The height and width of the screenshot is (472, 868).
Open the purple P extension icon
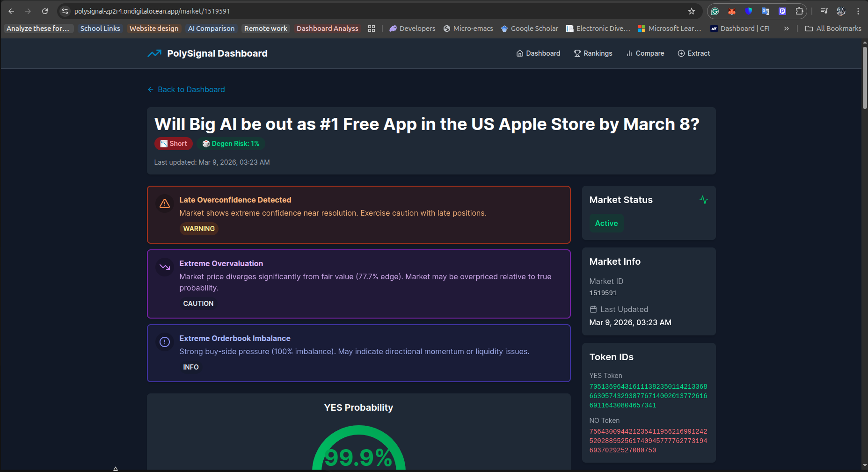(x=782, y=11)
